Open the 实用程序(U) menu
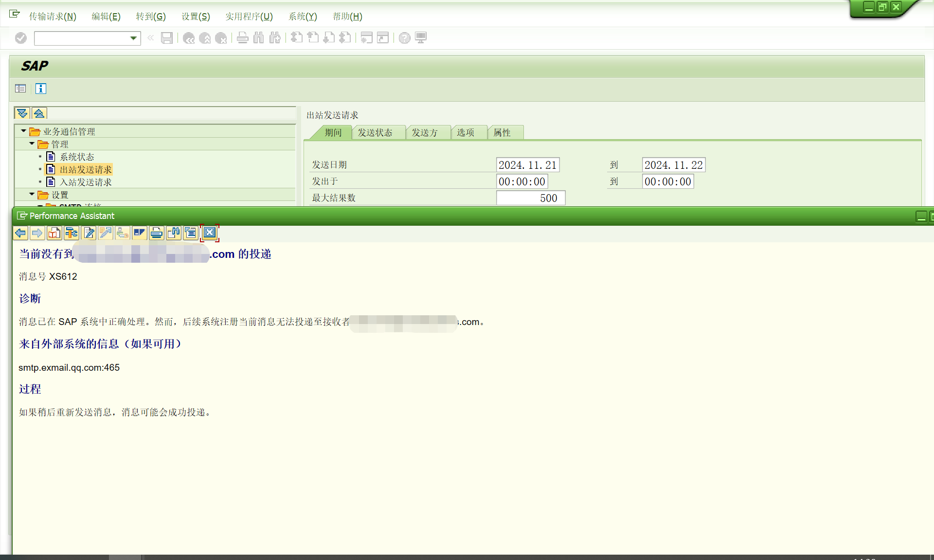This screenshot has width=934, height=560. (249, 17)
